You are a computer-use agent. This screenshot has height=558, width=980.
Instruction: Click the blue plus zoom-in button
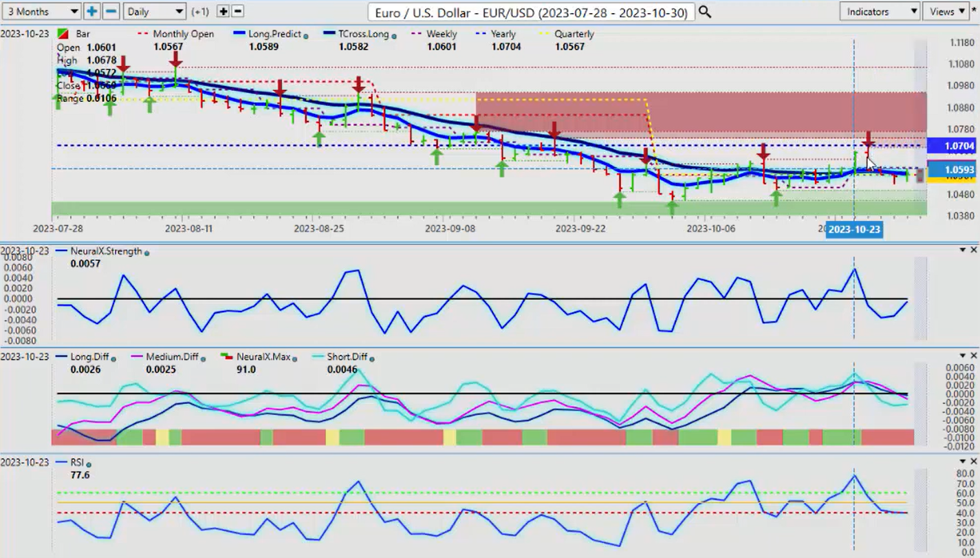[x=92, y=12]
